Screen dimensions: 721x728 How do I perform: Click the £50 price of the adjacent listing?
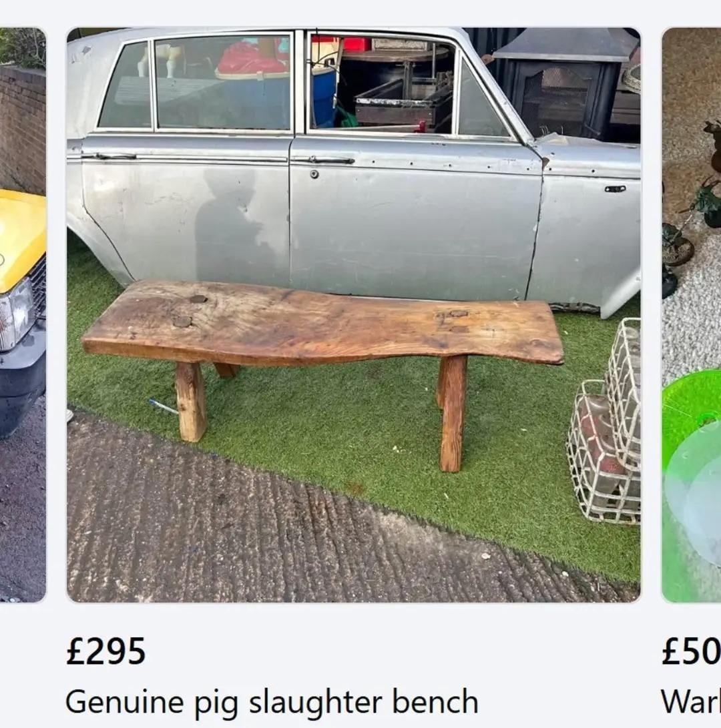click(691, 651)
